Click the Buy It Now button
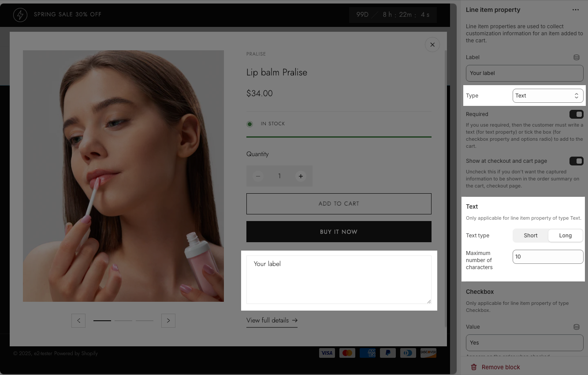Image resolution: width=588 pixels, height=375 pixels. coord(339,232)
